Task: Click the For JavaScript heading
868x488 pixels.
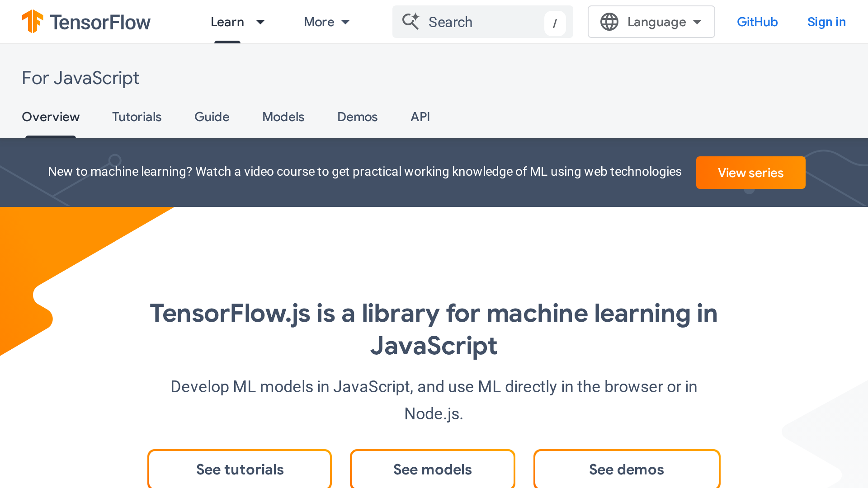Action: pos(80,78)
